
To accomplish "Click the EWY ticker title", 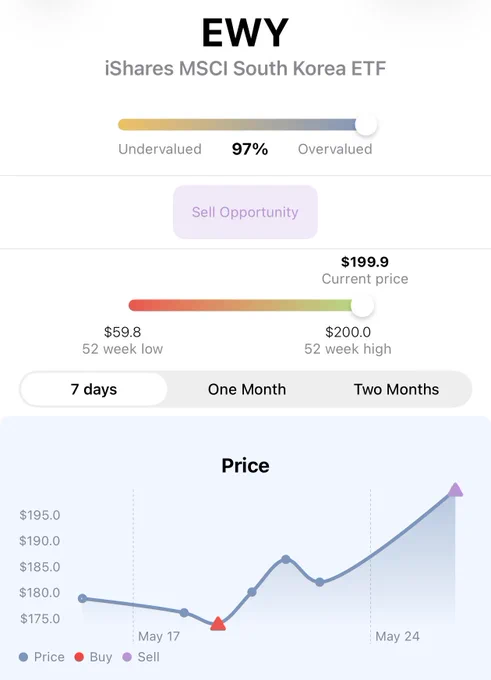I will (245, 33).
